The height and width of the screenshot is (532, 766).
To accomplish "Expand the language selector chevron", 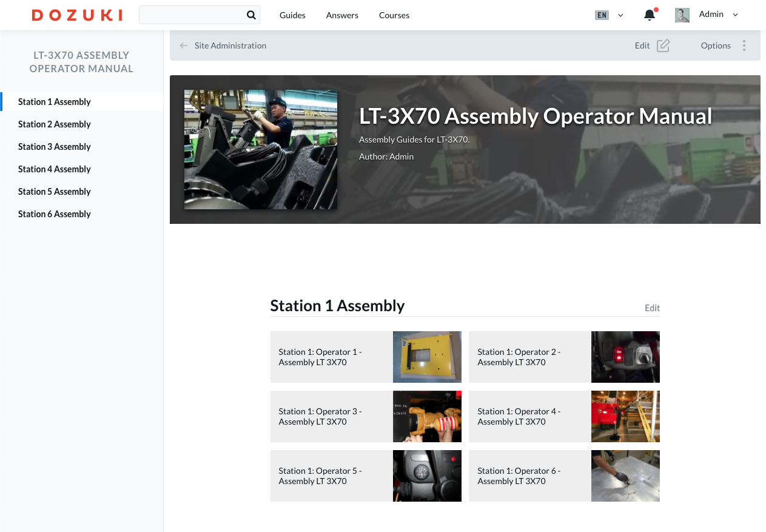I will coord(620,15).
